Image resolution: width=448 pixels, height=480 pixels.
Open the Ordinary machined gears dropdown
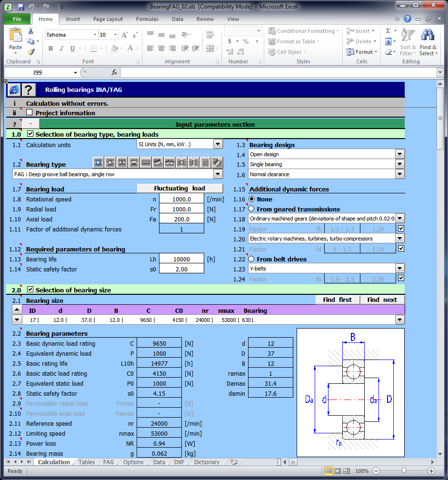(400, 219)
